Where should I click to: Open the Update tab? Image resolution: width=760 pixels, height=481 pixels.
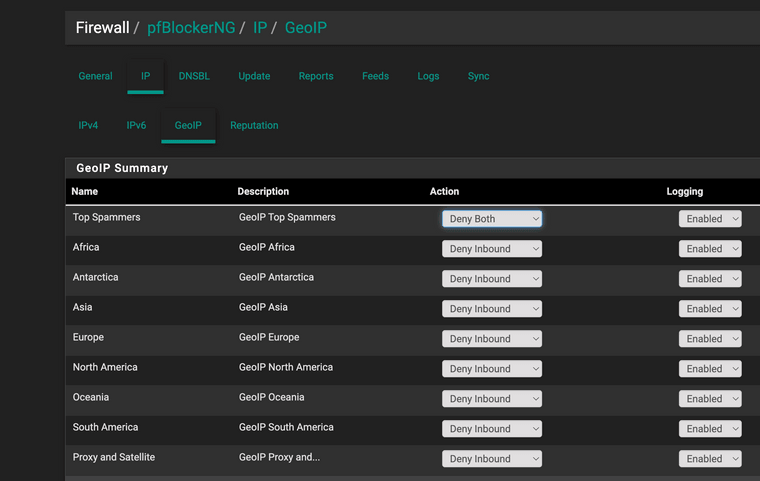254,76
